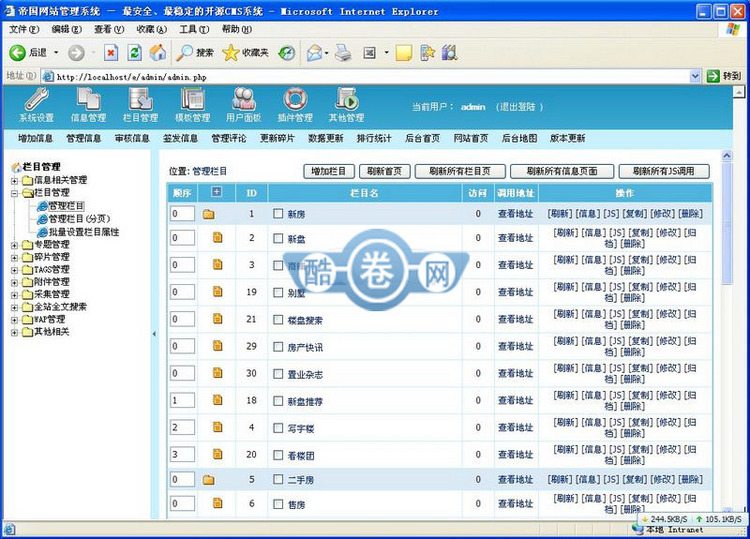Click the page icon in 写字楼 row
Image resolution: width=750 pixels, height=539 pixels.
[218, 427]
